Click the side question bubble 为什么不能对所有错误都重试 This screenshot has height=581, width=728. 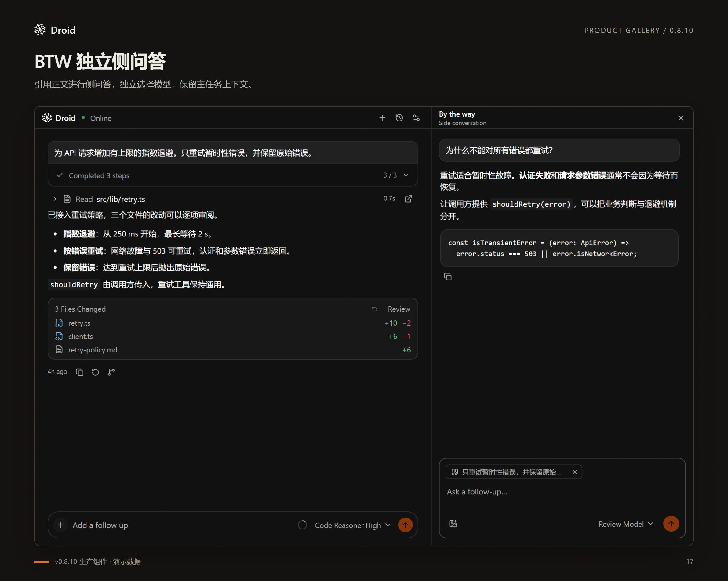coord(559,150)
